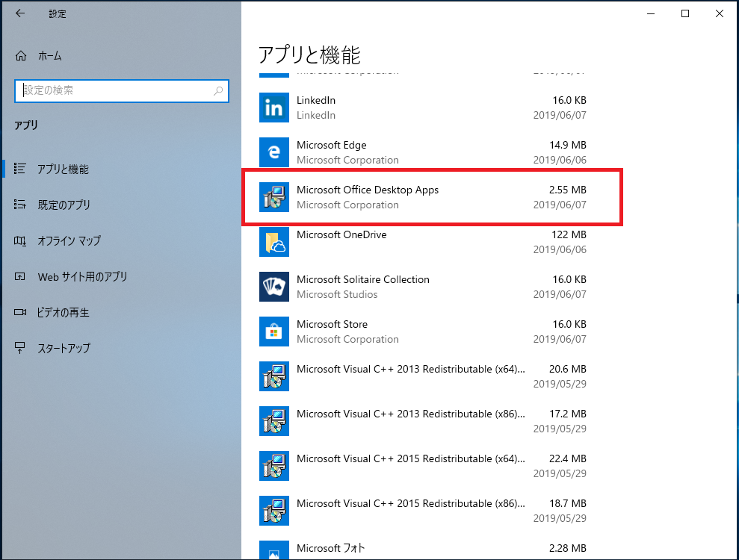
Task: Click the LinkedIn app icon
Action: click(274, 108)
